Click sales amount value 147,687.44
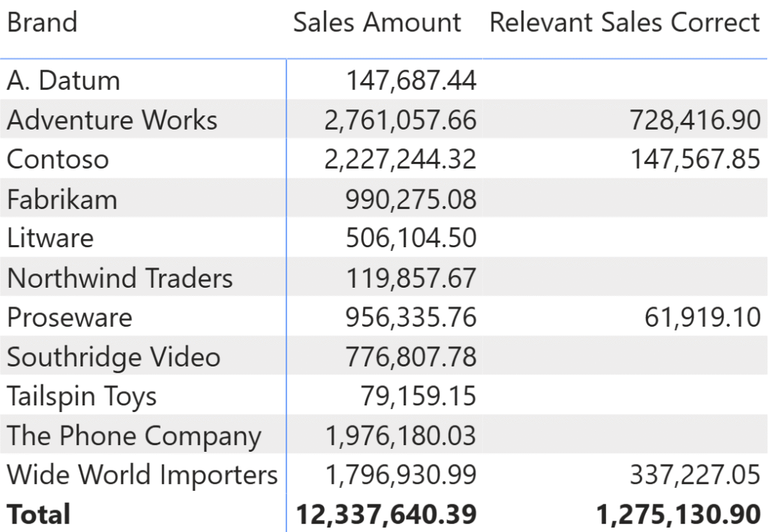This screenshot has width=768, height=532. click(x=411, y=81)
